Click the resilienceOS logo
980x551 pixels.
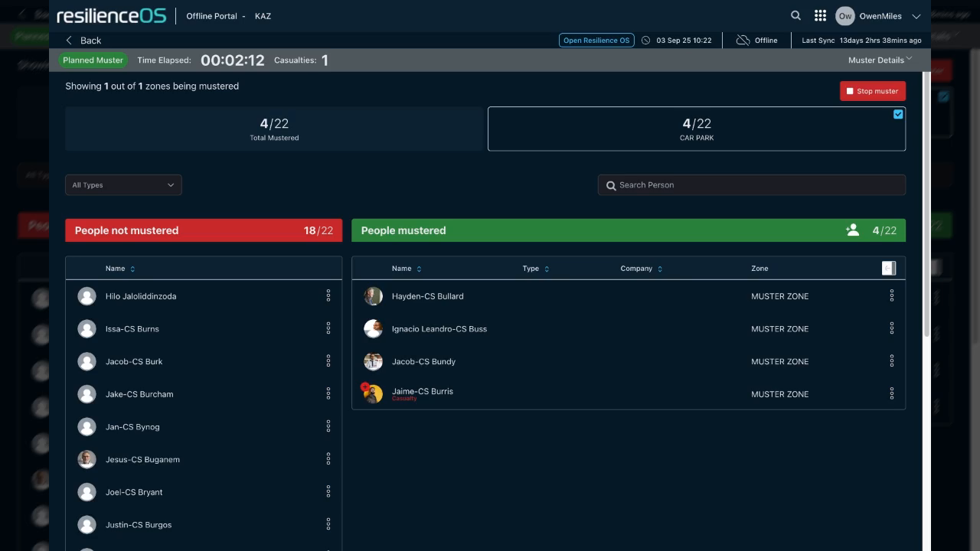pos(111,16)
